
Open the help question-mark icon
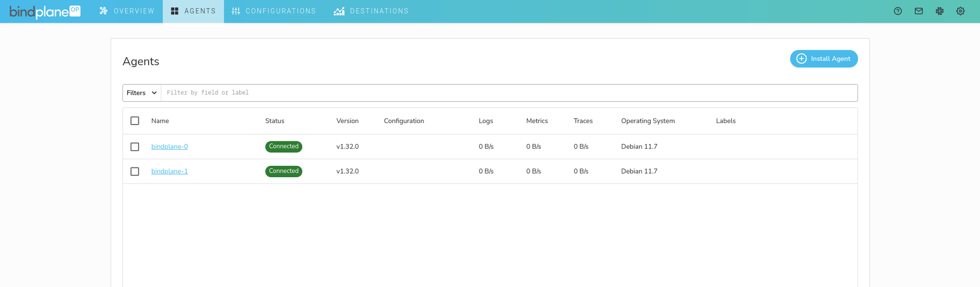coord(898,11)
